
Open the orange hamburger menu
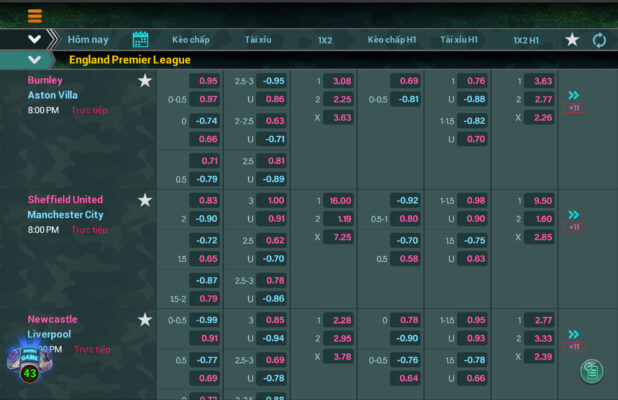pos(35,16)
